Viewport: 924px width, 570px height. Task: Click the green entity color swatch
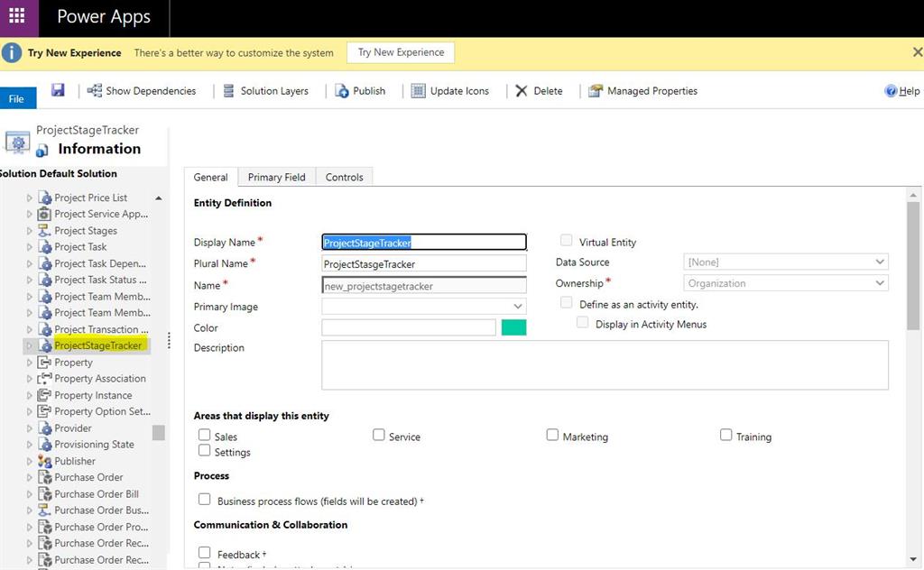(x=514, y=327)
